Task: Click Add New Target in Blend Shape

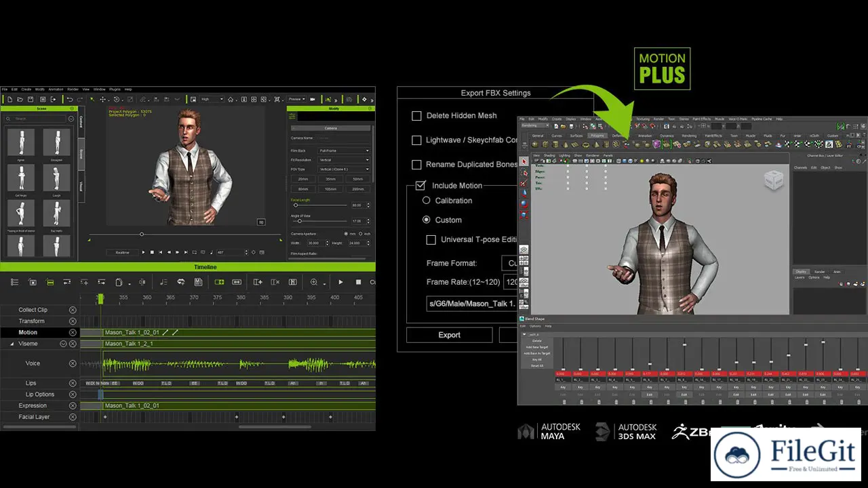Action: pos(537,347)
